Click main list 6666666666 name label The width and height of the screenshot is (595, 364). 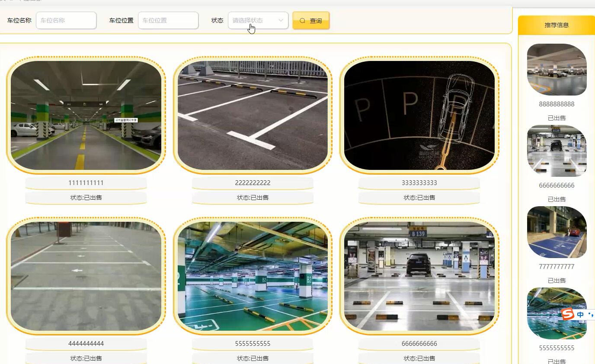pyautogui.click(x=419, y=344)
